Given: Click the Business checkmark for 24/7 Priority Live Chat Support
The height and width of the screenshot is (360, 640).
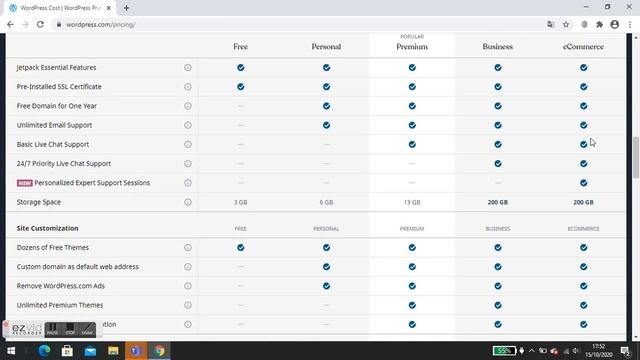Looking at the screenshot, I should pos(498,163).
